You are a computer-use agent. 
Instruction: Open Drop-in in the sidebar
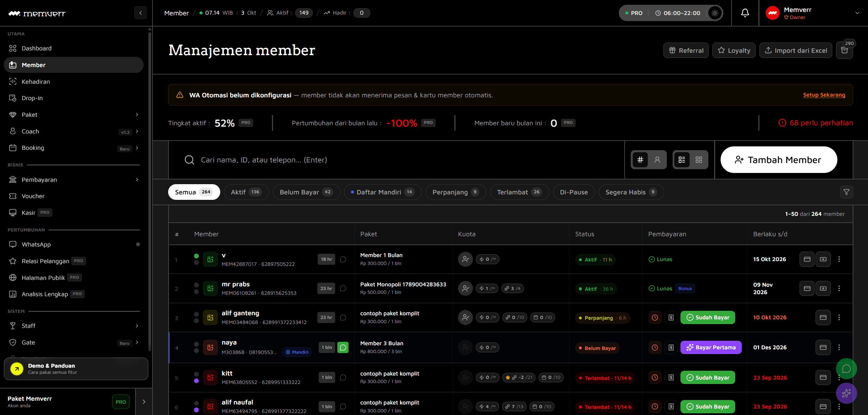74,98
